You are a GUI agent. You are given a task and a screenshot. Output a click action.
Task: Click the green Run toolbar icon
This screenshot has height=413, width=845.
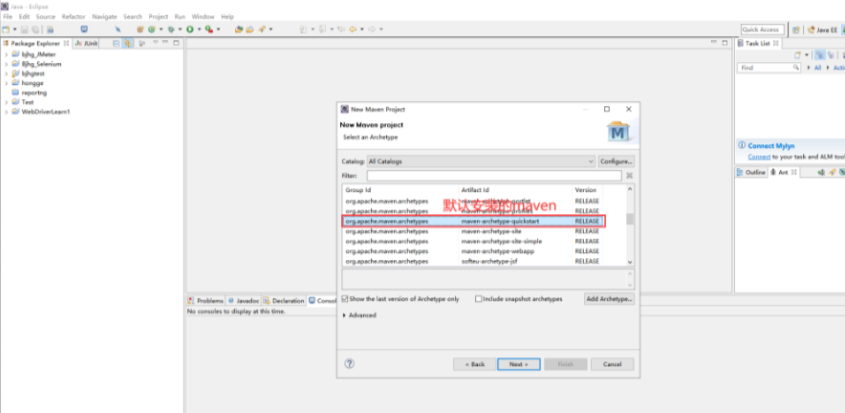pyautogui.click(x=190, y=29)
